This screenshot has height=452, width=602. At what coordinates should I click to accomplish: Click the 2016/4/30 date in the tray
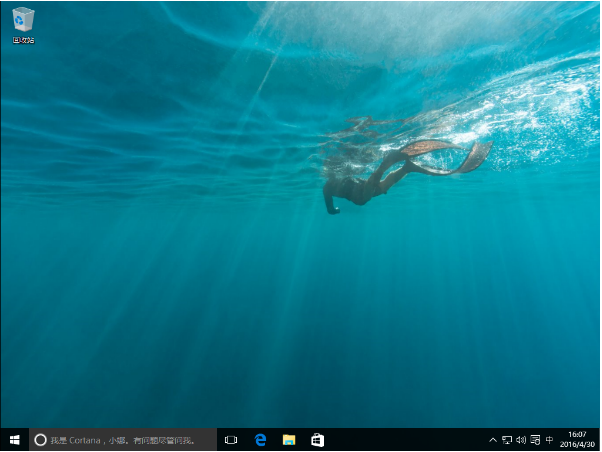[x=577, y=444]
